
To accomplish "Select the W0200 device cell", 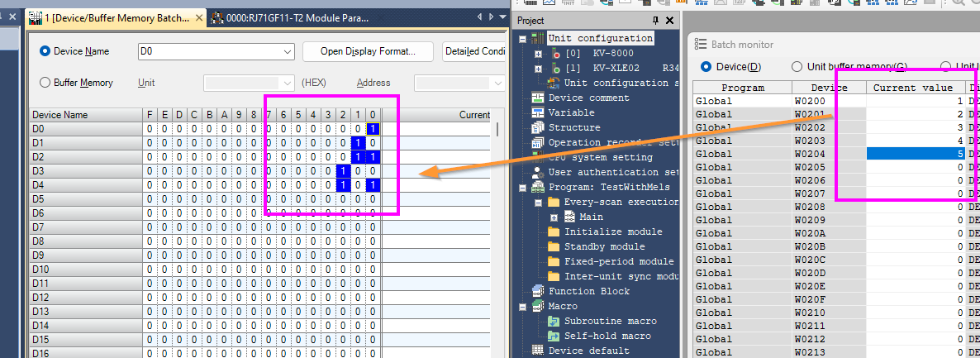I will tap(829, 100).
